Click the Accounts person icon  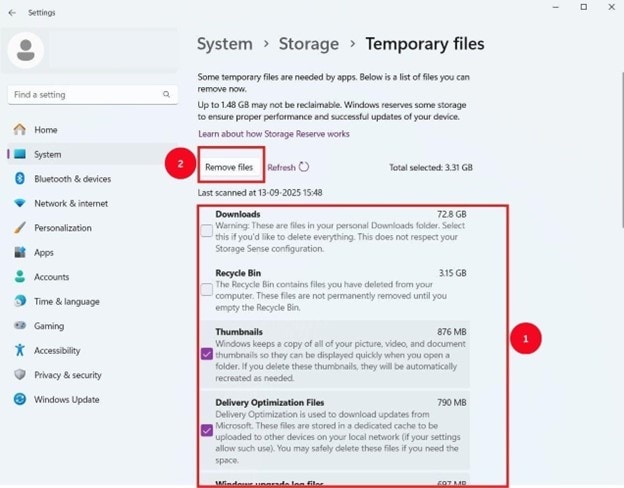click(20, 277)
